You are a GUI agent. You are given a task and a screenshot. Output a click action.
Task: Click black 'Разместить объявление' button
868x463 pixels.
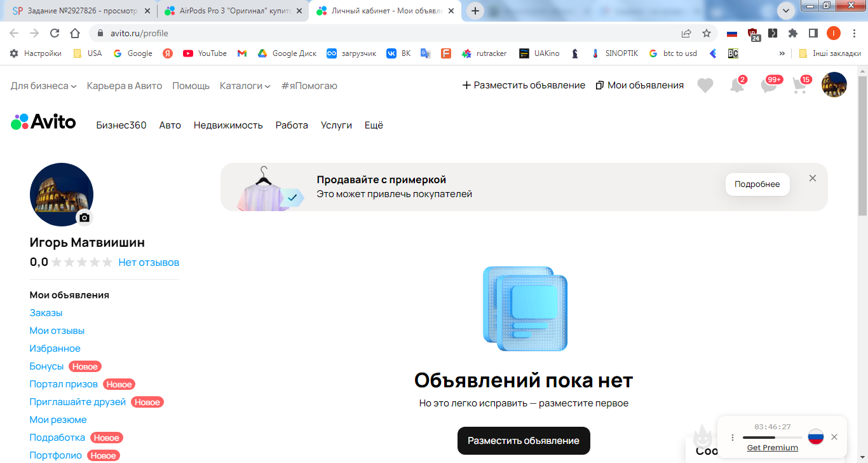(524, 441)
